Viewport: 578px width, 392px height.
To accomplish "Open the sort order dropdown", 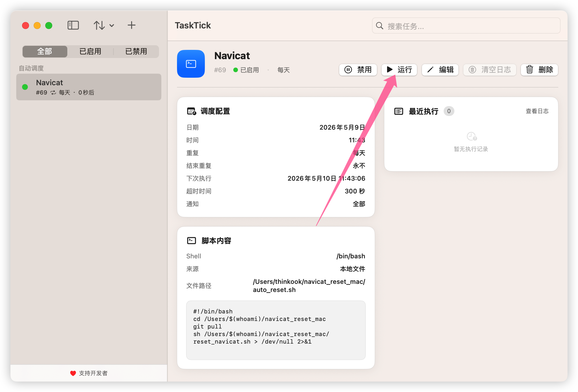I will point(104,25).
